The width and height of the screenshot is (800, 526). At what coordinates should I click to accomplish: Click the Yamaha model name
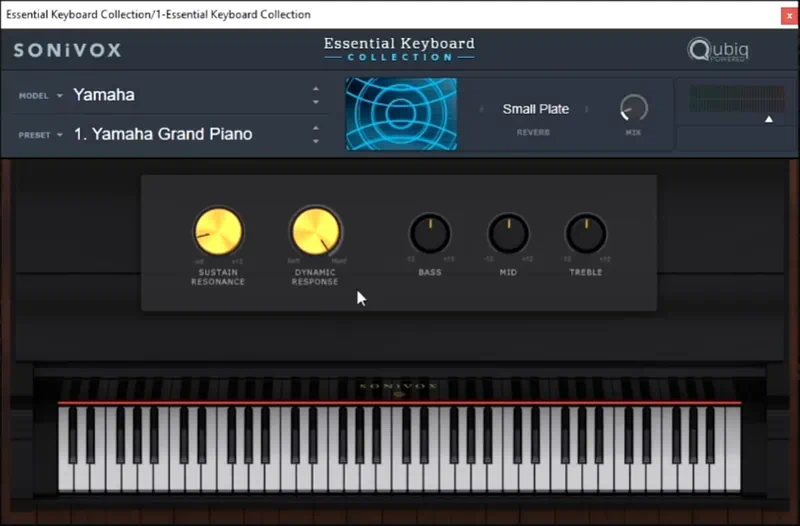[104, 95]
